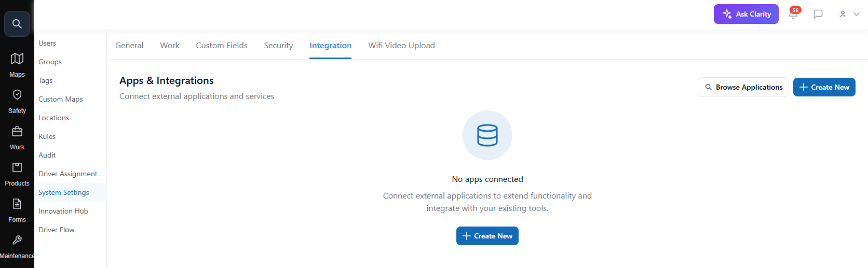868x268 pixels.
Task: Open Groups in settings menu
Action: [x=70, y=62]
